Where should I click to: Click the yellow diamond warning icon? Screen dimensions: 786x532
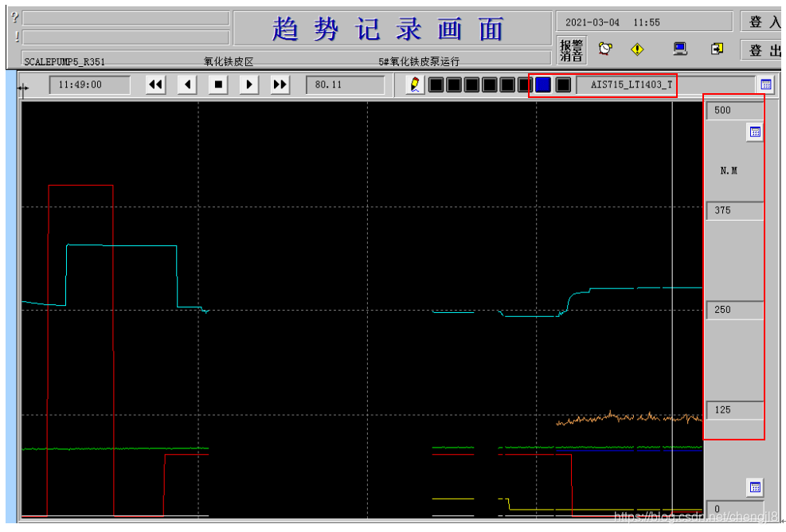click(637, 49)
